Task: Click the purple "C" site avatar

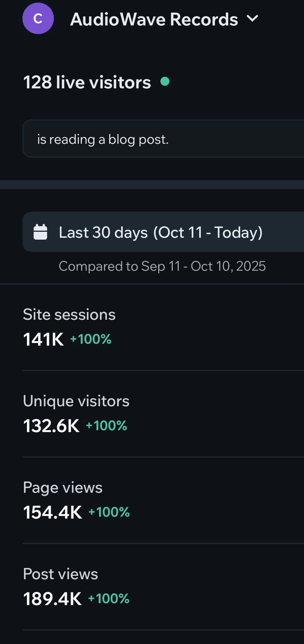Action: point(38,18)
